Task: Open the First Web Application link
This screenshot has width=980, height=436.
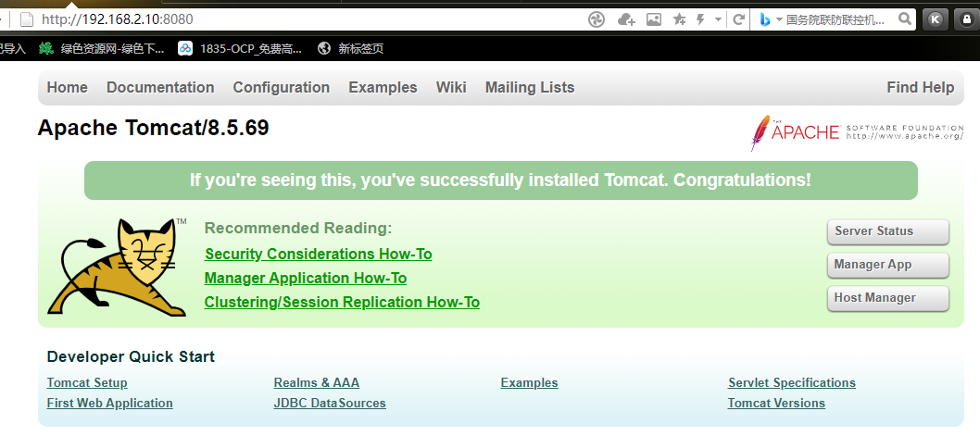Action: click(110, 404)
